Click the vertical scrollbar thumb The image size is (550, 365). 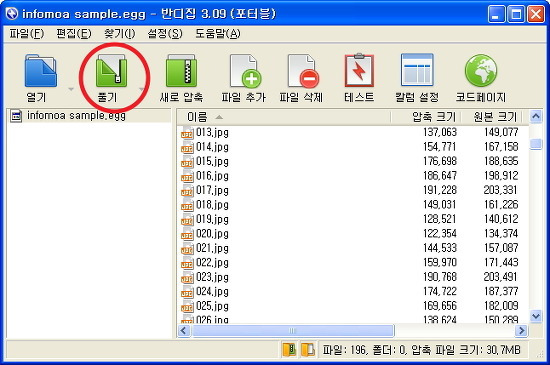[x=536, y=144]
